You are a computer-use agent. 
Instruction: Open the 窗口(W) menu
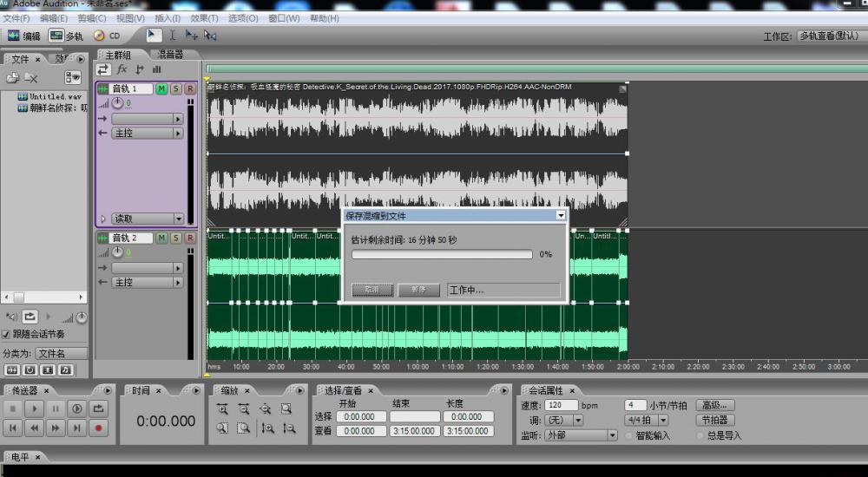[x=284, y=18]
